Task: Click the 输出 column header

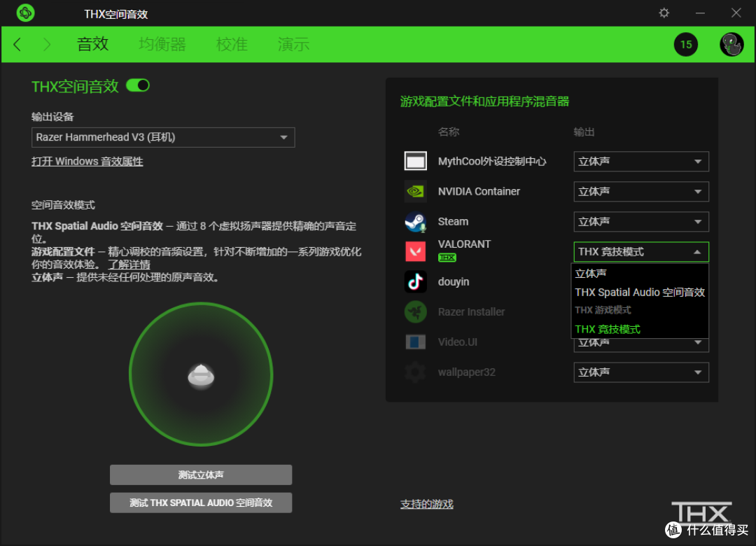Action: click(584, 132)
